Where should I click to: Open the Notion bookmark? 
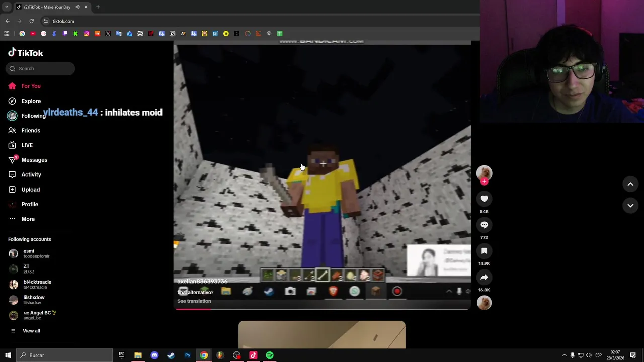click(172, 34)
